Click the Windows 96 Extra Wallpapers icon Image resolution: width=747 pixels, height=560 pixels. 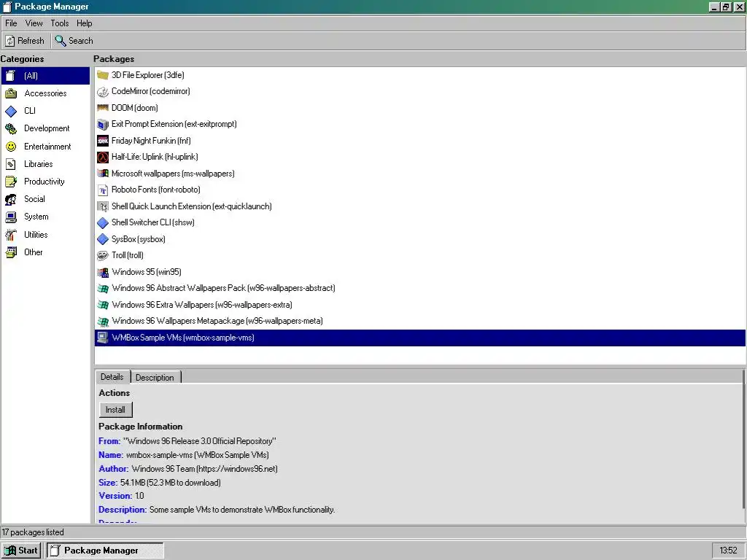[x=103, y=306]
